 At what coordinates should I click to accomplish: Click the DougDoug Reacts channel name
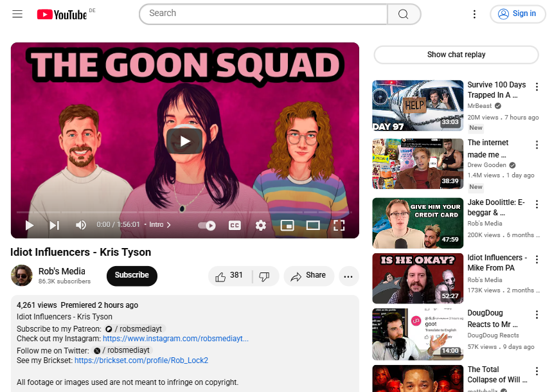[494, 335]
